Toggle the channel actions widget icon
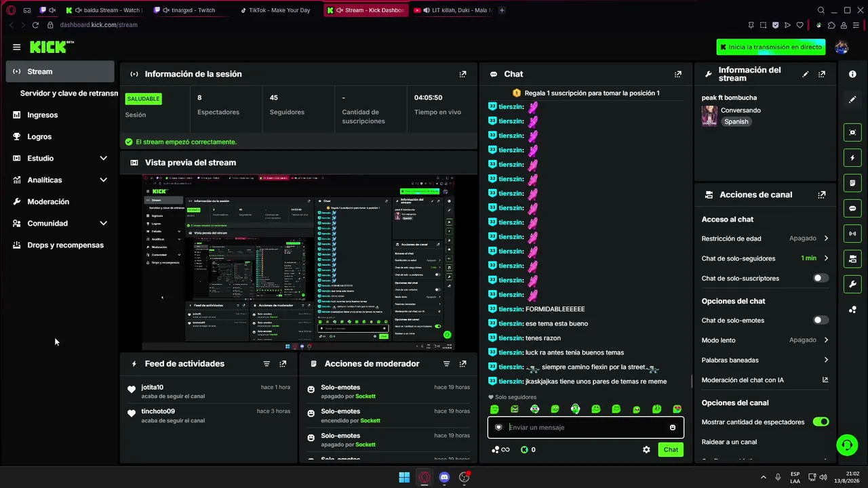 852,259
